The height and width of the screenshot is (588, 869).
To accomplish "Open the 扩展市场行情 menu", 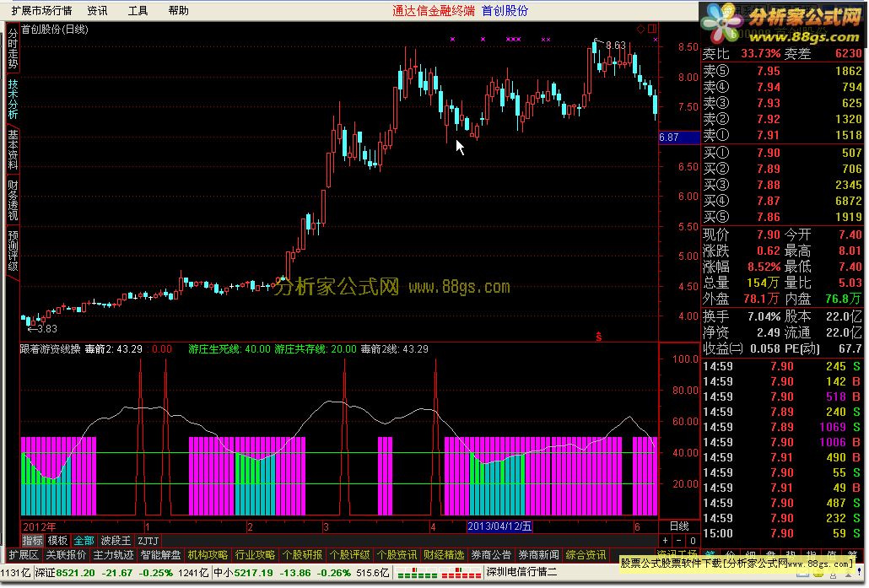I will coord(41,10).
